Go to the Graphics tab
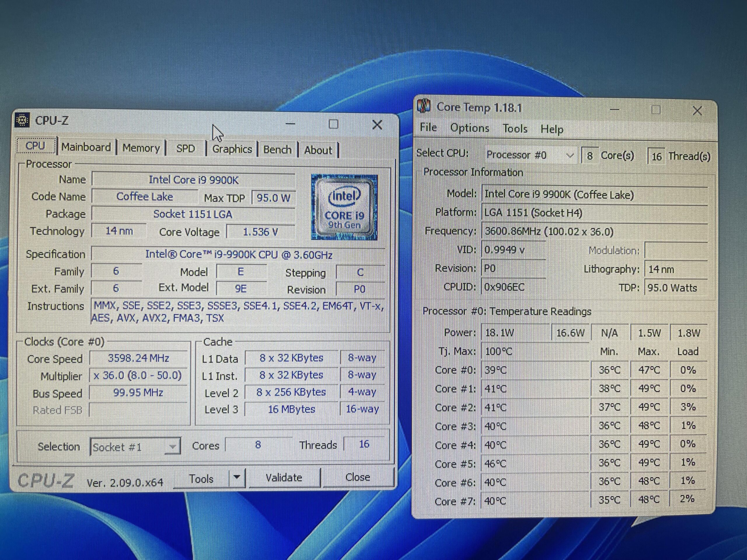Screen dimensions: 747x560 232,149
